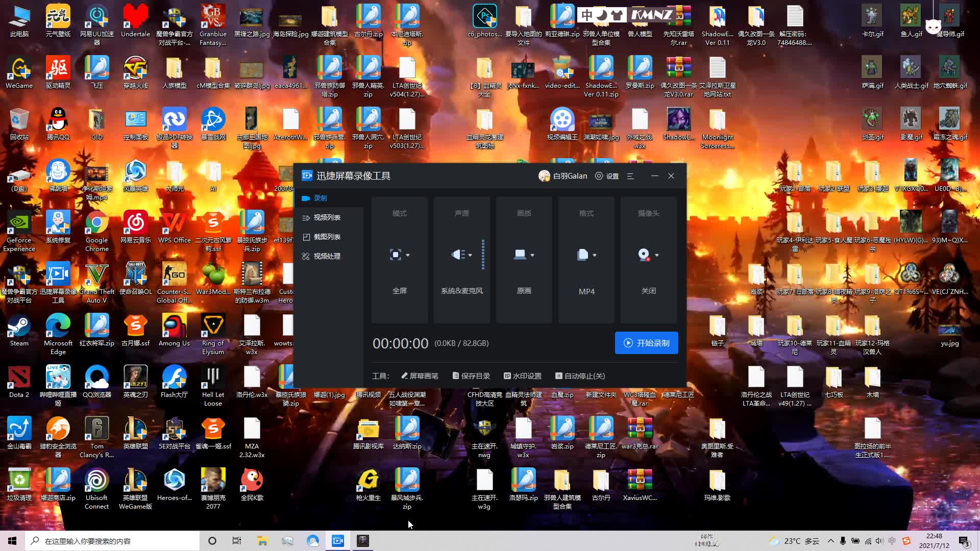The width and height of the screenshot is (980, 551).
Task: Start recording with the 开始录制 button
Action: tap(646, 343)
